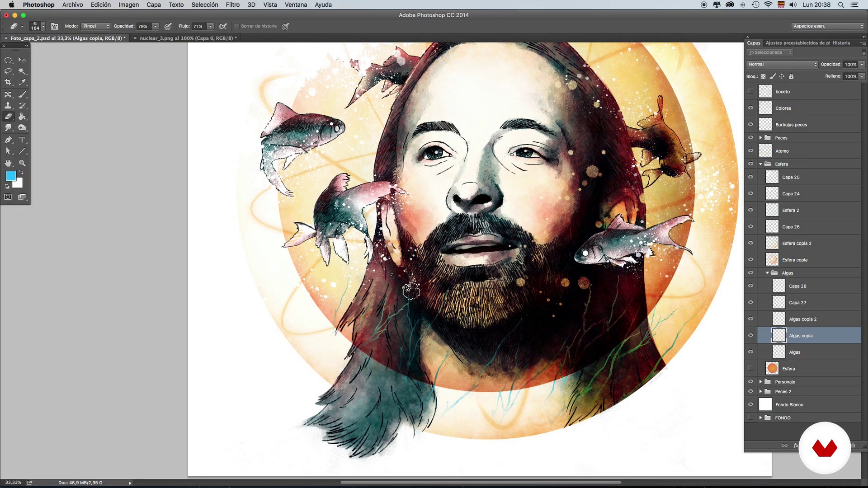Open the Modo Pincel dropdown
Image resolution: width=868 pixels, height=488 pixels.
(x=96, y=26)
